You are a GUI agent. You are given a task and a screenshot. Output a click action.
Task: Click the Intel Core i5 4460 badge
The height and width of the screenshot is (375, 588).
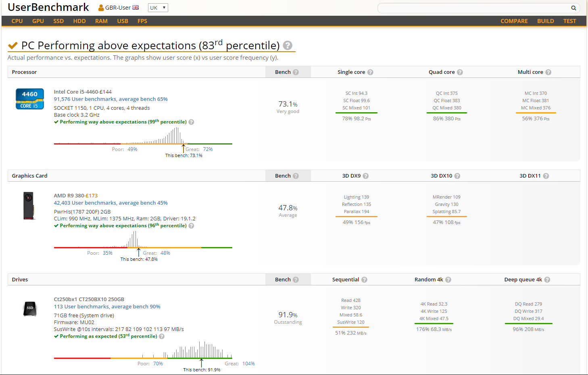(x=30, y=99)
